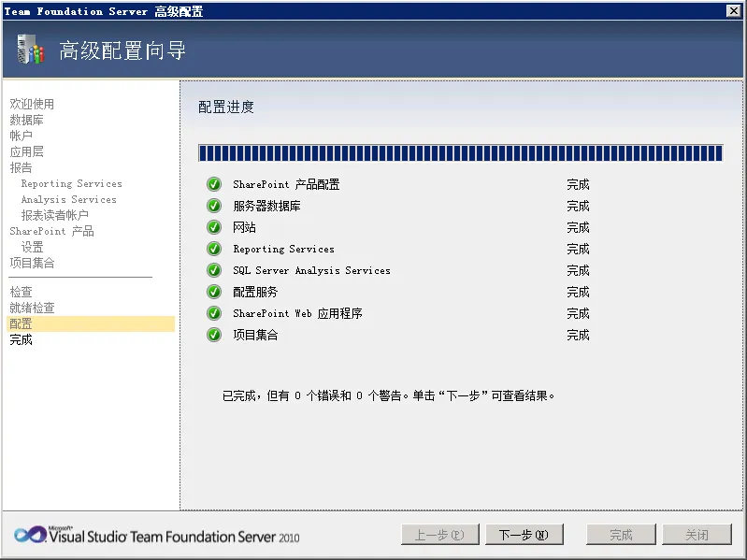The width and height of the screenshot is (747, 560).
Task: Click the 上一步(P) button
Action: [x=439, y=535]
